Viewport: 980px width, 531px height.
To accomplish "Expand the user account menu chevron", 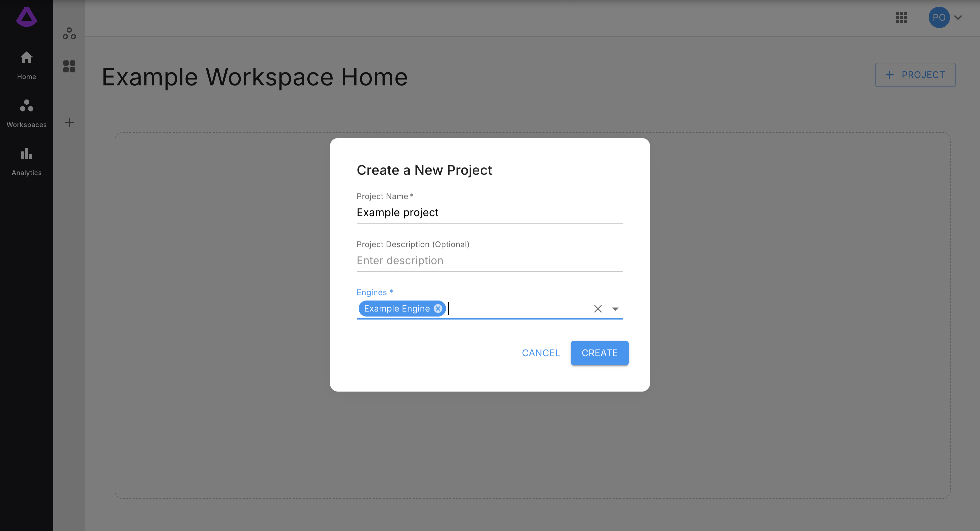I will pyautogui.click(x=958, y=17).
